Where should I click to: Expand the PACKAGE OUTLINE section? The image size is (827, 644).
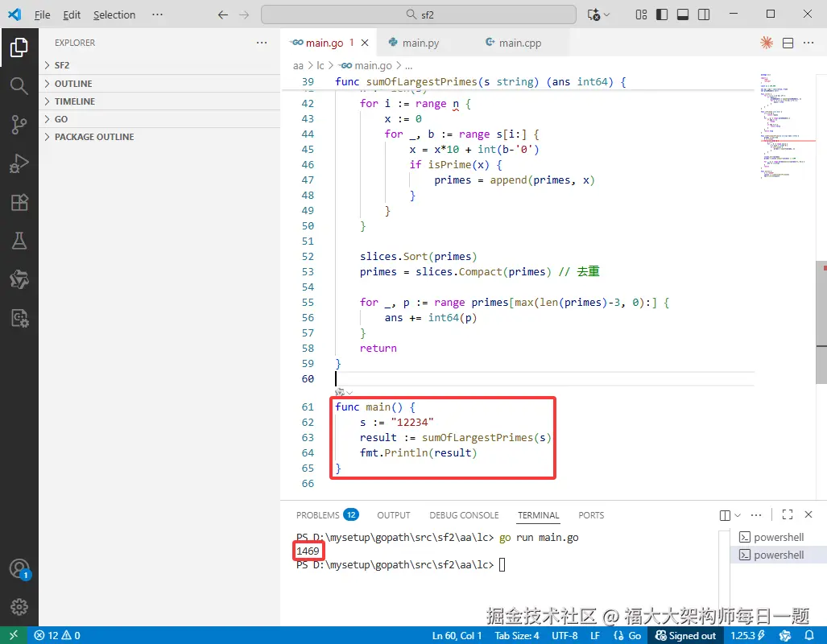coord(159,137)
